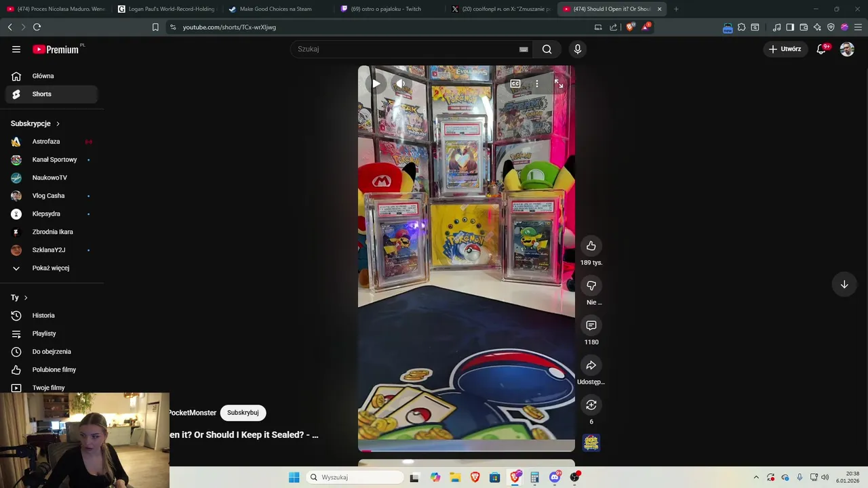Open the YouTube hamburger guide menu
868x488 pixels.
pyautogui.click(x=16, y=49)
